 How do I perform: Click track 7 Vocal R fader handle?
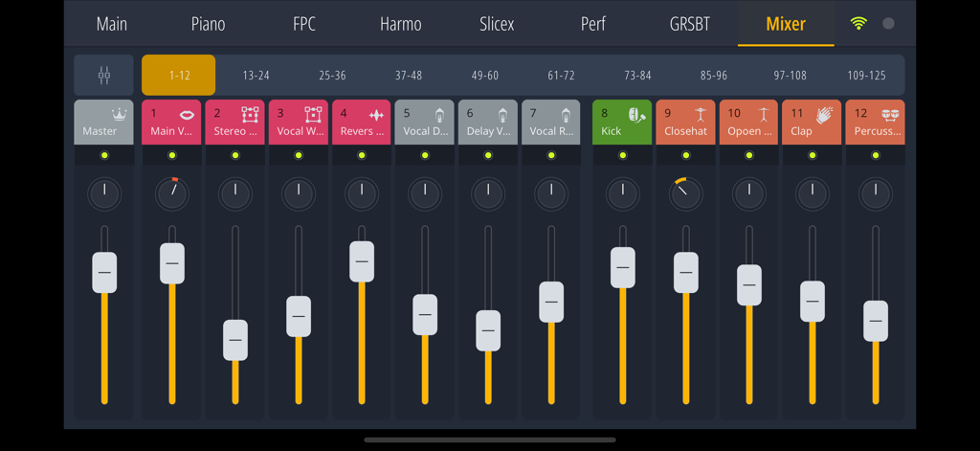point(551,303)
